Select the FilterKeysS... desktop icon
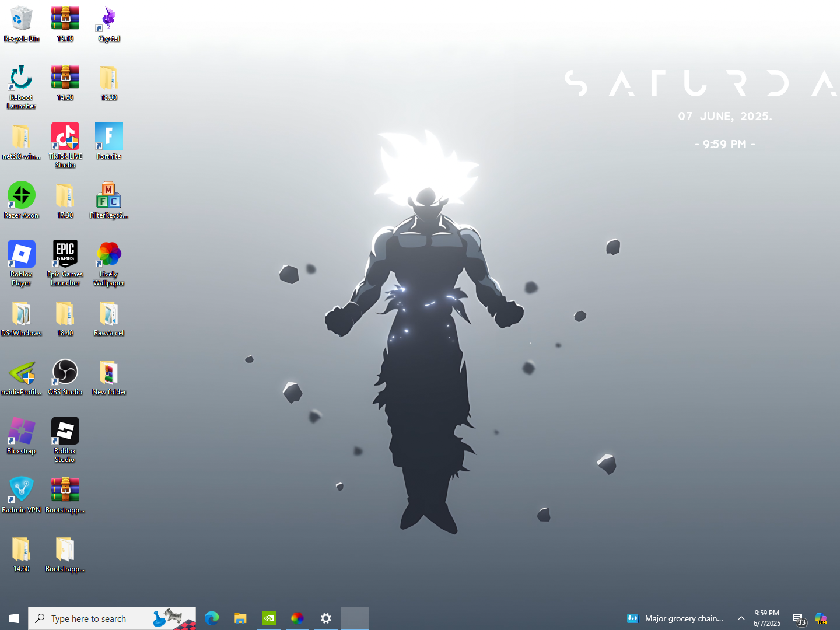The width and height of the screenshot is (840, 630). click(109, 201)
